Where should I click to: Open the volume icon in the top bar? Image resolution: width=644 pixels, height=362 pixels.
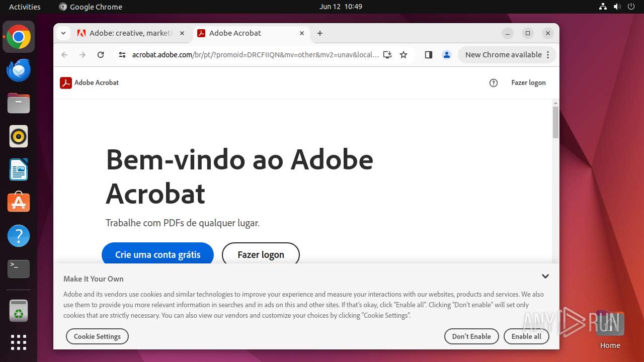[x=617, y=7]
